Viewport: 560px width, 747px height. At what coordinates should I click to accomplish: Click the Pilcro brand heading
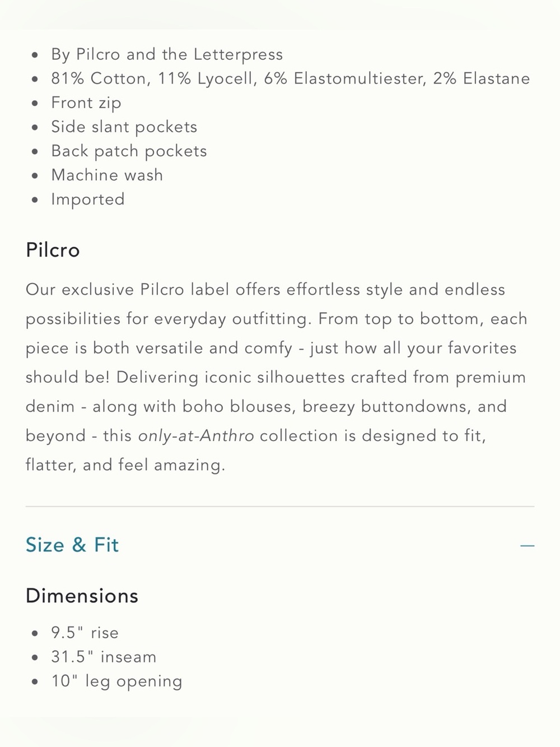click(53, 250)
